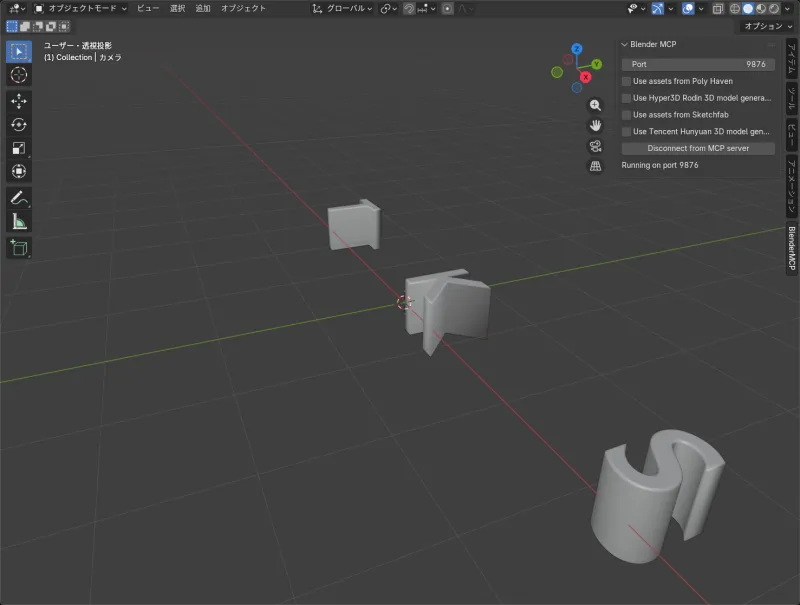The image size is (800, 605).
Task: Select the Scale tool
Action: (x=19, y=148)
